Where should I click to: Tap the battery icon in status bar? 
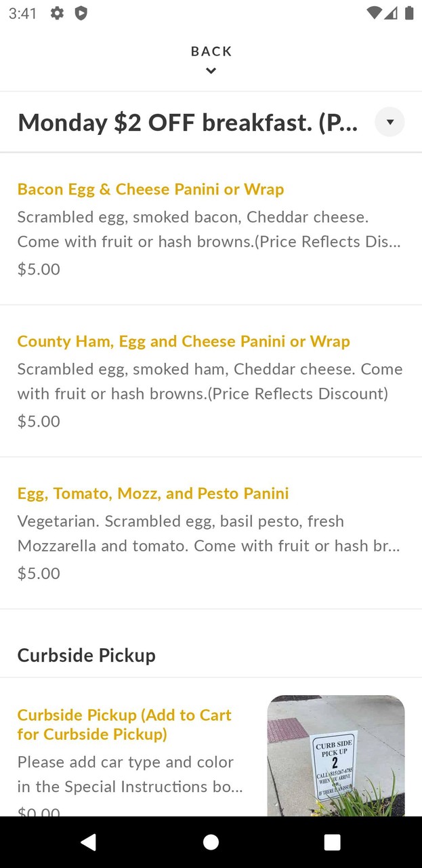[x=409, y=14]
